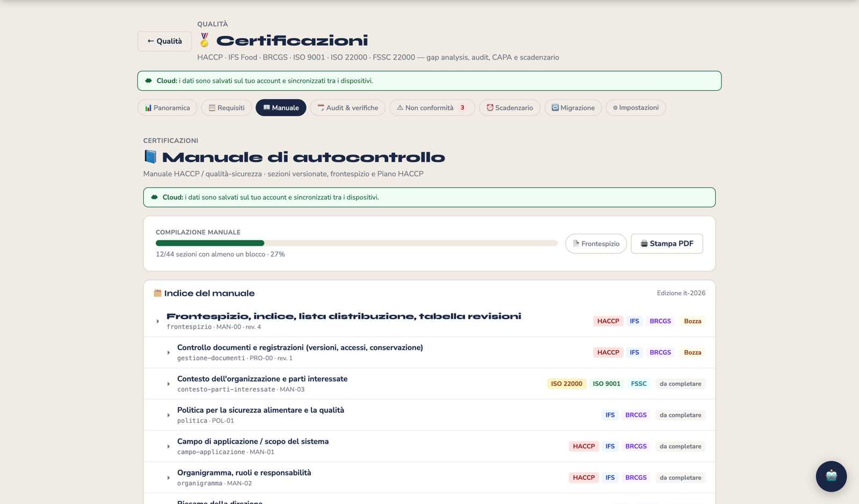Select the Manuale tab
The height and width of the screenshot is (504, 859).
(281, 108)
